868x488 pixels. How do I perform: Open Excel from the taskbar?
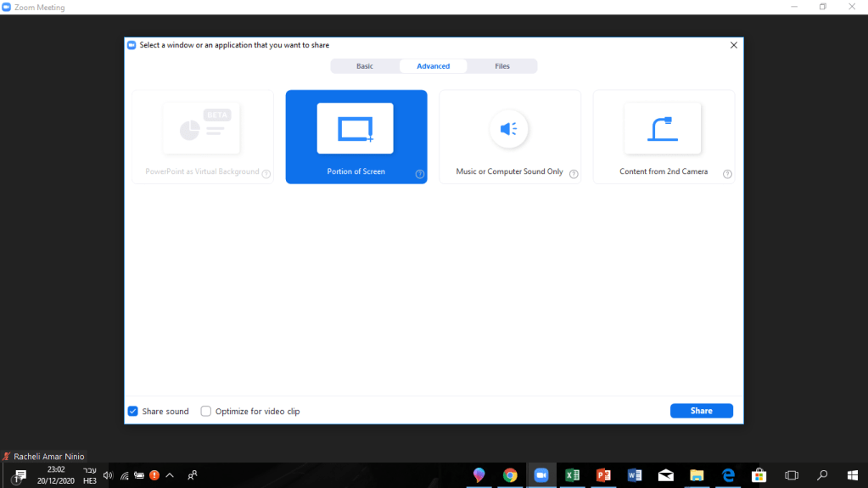click(572, 475)
